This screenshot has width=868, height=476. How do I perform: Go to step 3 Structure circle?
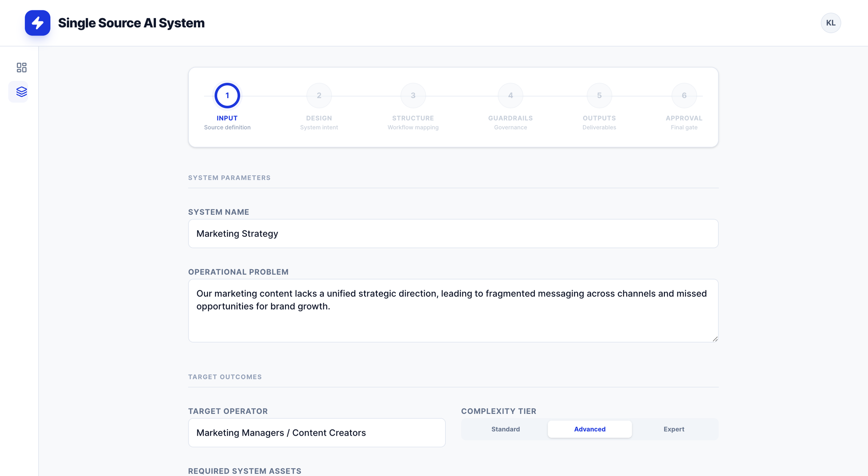tap(413, 95)
